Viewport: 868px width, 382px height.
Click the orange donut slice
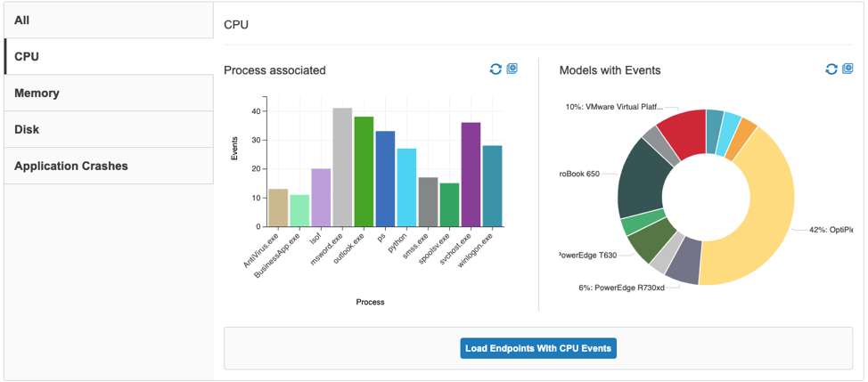pos(741,138)
